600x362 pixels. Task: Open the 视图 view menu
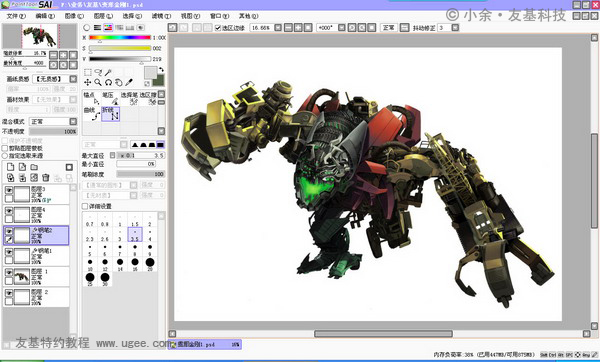[190, 16]
